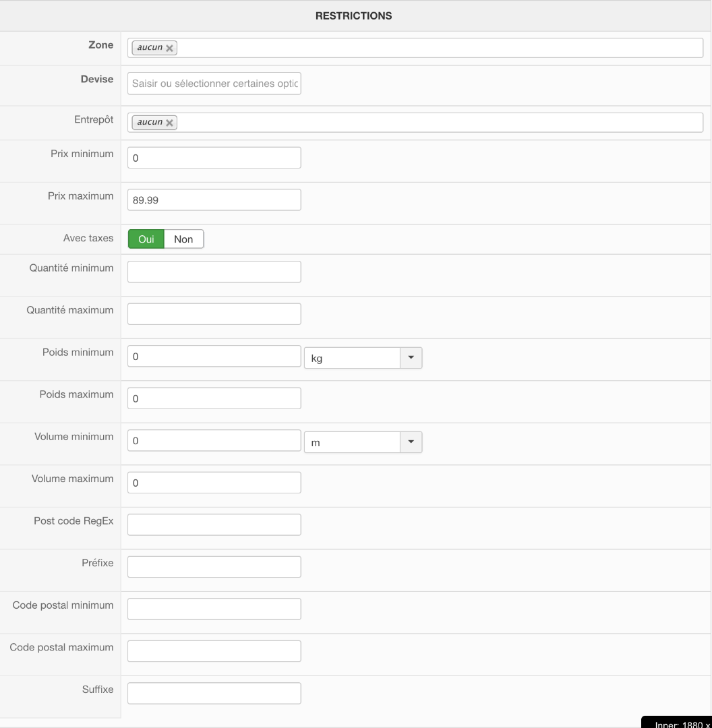712x728 pixels.
Task: Set Avec taxes to Oui
Action: [146, 239]
